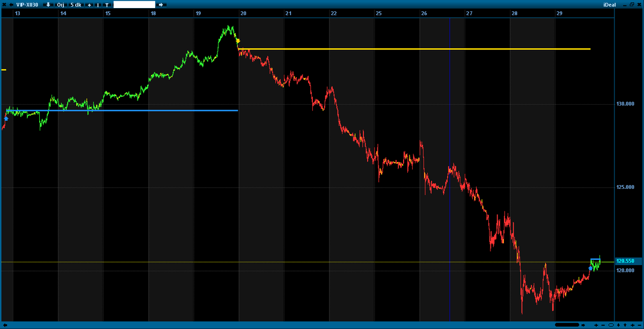Click the rightmost plus icon in the bottom bar
Viewport: 644px width, 329px height.
[x=632, y=325]
